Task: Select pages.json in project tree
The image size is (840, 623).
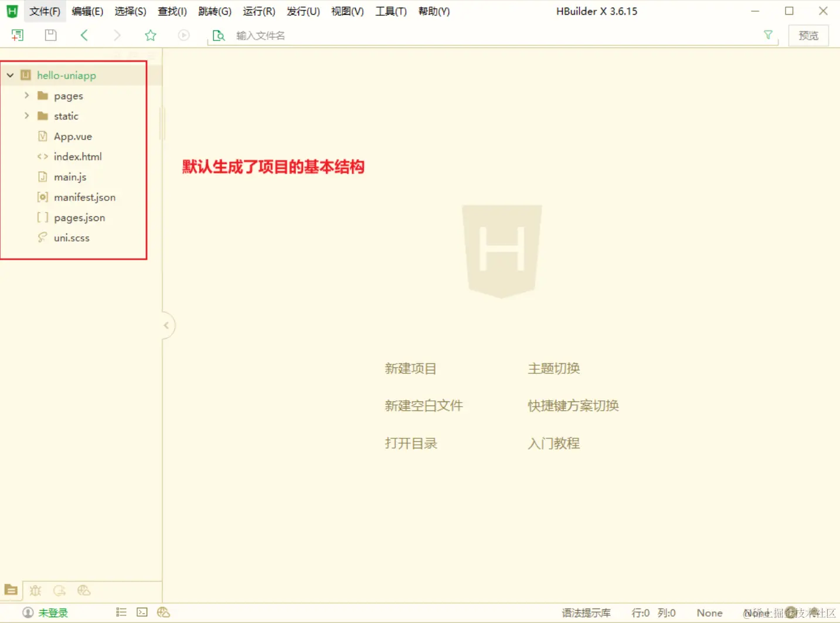Action: coord(80,217)
